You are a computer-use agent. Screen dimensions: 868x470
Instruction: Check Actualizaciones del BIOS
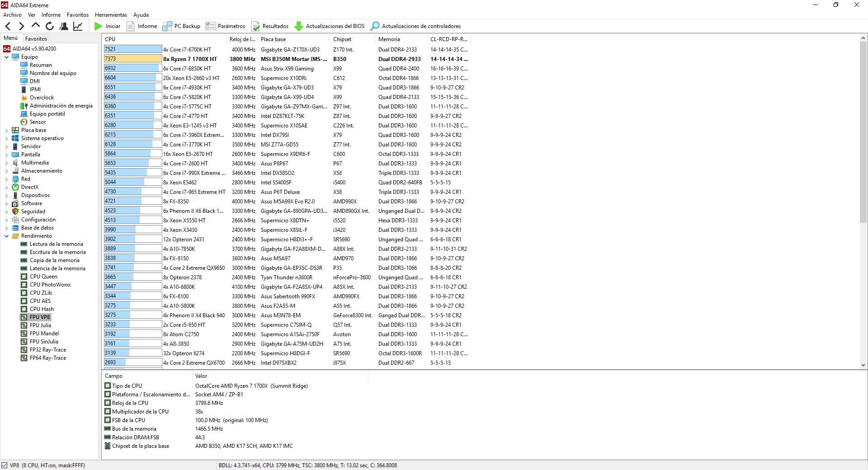pyautogui.click(x=329, y=26)
